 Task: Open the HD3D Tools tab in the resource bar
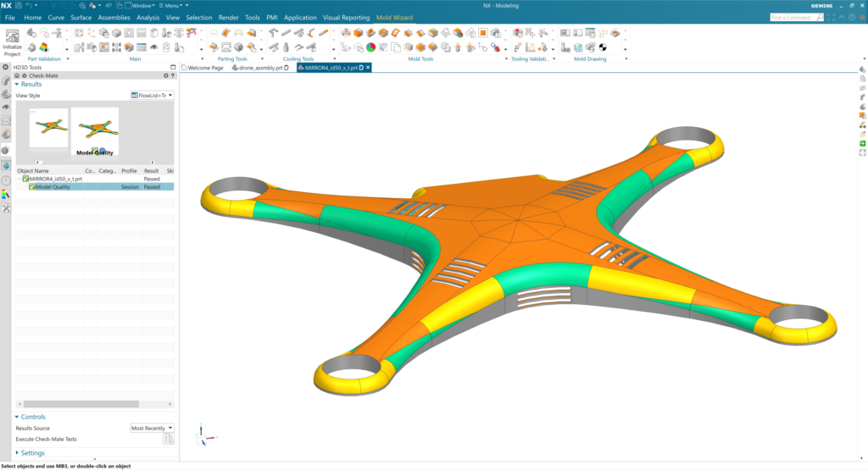click(x=6, y=150)
